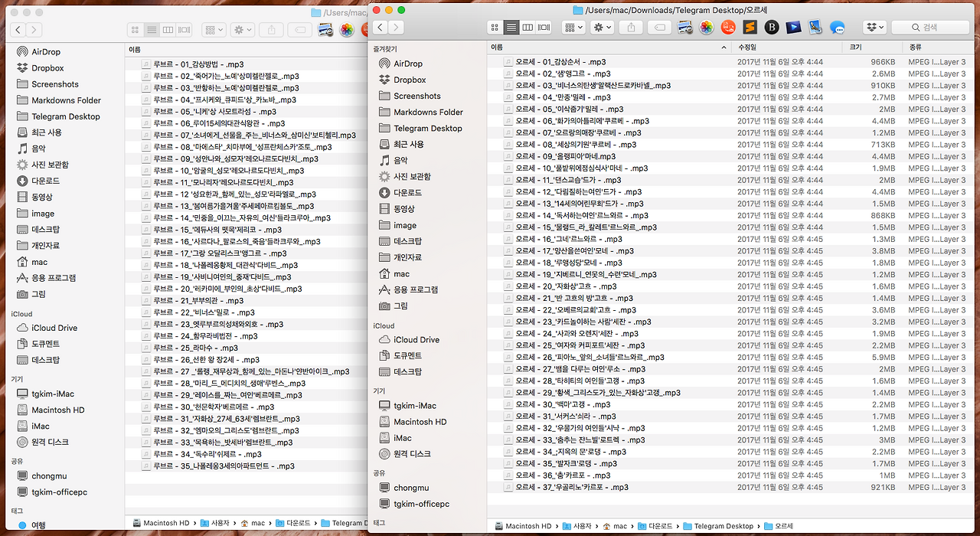980x536 pixels.
Task: Click the Share icon in the Finder toolbar
Action: [x=632, y=27]
